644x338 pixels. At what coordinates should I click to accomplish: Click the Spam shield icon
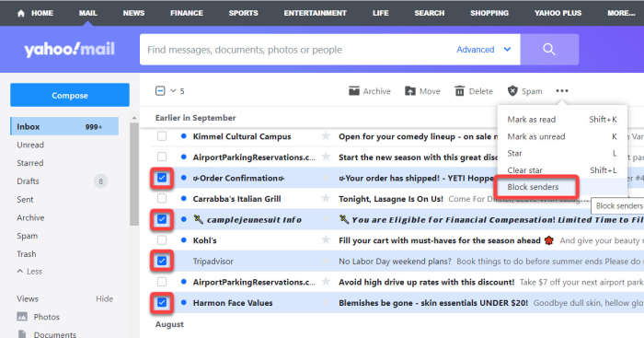click(512, 91)
